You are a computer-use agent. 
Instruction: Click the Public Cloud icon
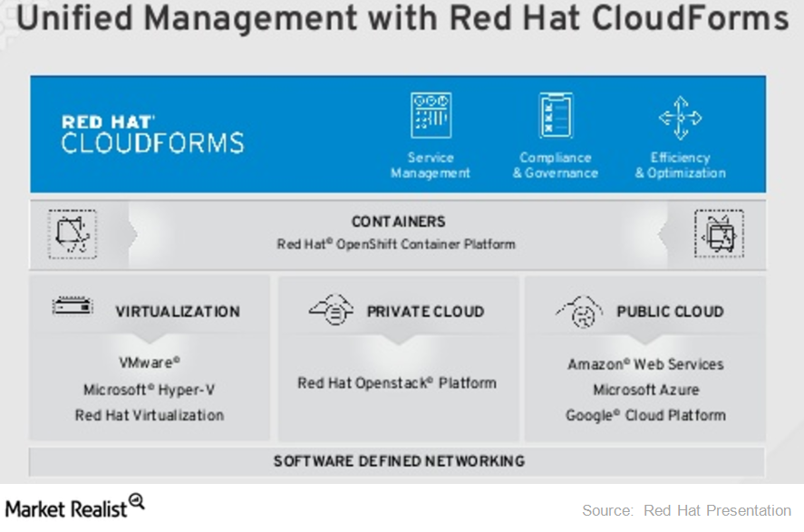[579, 312]
